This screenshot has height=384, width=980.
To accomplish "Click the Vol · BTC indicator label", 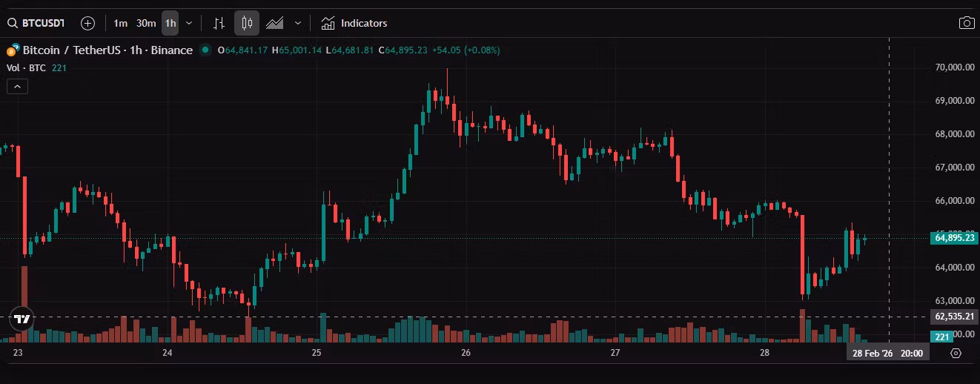I will coord(27,68).
